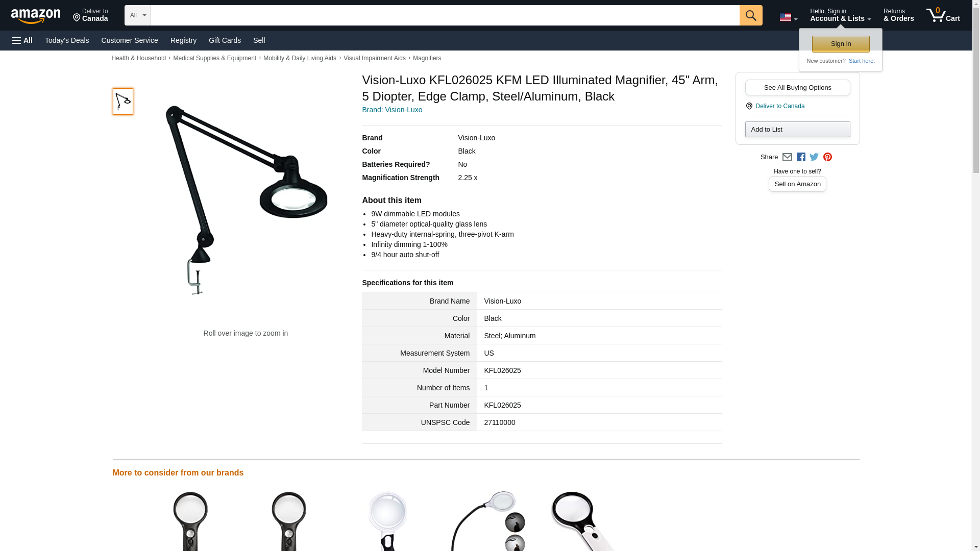Viewport: 980px width, 551px height.
Task: Click the Amazon logo
Action: [x=36, y=16]
